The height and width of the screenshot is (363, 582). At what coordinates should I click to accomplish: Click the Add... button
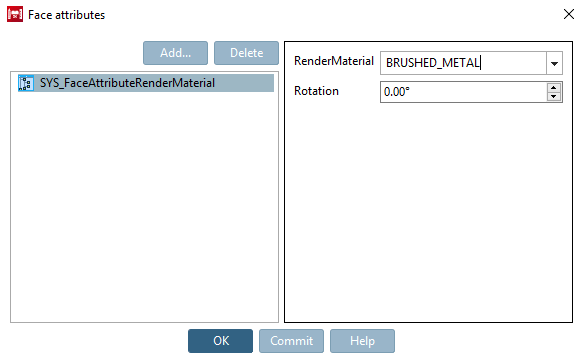tap(175, 53)
